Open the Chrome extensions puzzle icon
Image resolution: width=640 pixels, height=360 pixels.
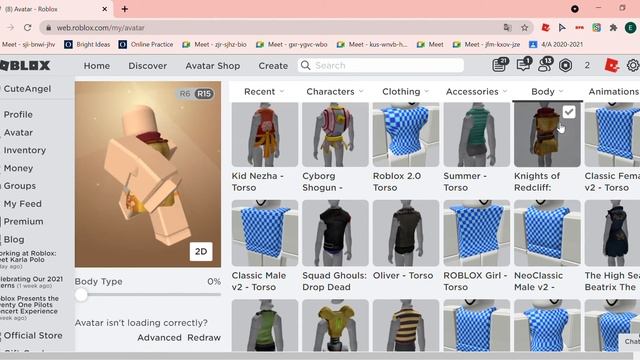613,28
